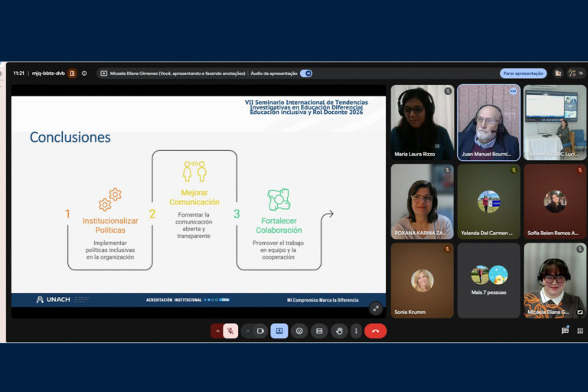This screenshot has height=392, width=588.
Task: Click ACREDITACIÓN INSTITUCIONAL footer text
Action: [174, 300]
